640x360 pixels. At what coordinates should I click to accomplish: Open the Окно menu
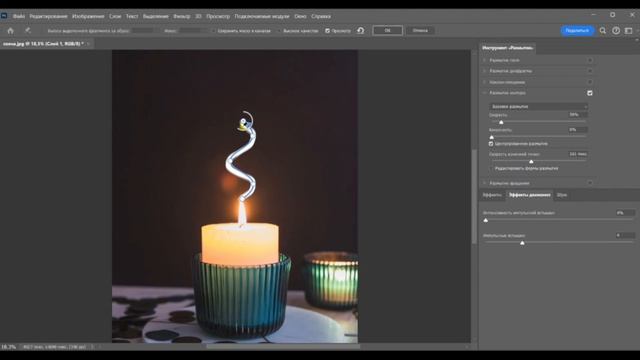pyautogui.click(x=300, y=16)
